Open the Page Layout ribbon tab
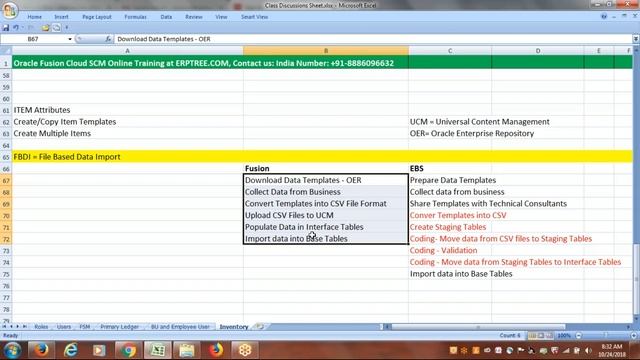Screen dimensions: 640x360 coord(97,17)
